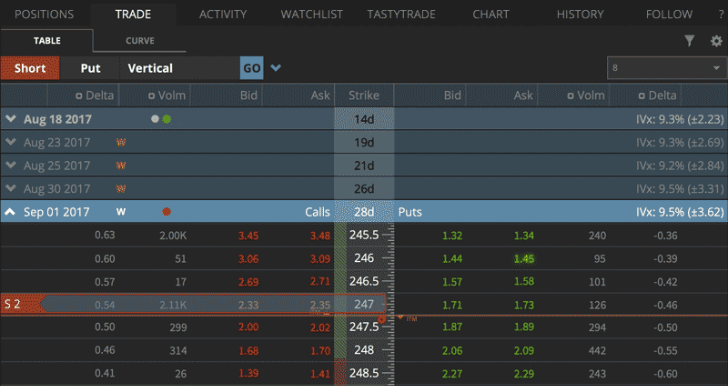Toggle the calls Volm column indicator

(x=151, y=96)
